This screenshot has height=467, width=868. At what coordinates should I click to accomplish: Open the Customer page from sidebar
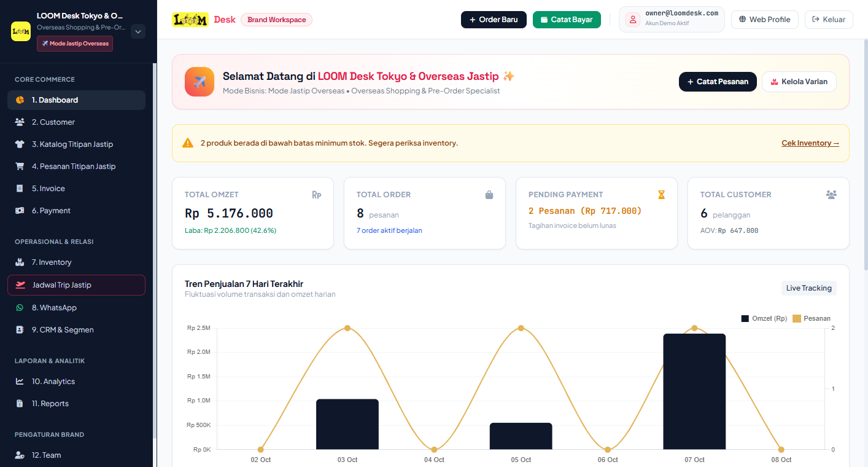click(76, 122)
